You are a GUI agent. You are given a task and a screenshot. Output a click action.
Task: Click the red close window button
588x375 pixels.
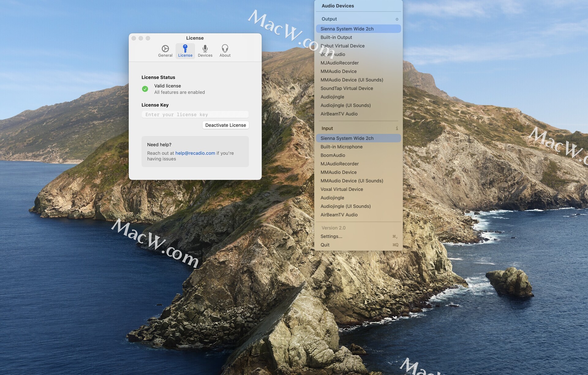coord(134,38)
